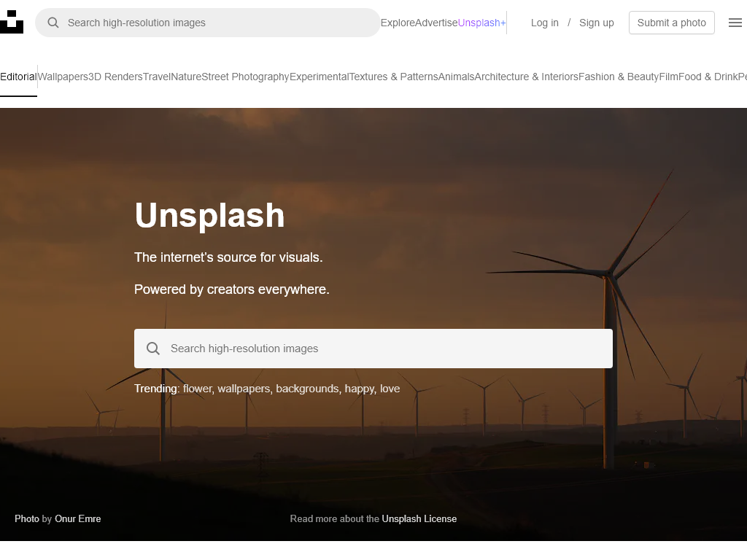The image size is (747, 560).
Task: Open the hamburger menu icon
Action: [x=735, y=23]
